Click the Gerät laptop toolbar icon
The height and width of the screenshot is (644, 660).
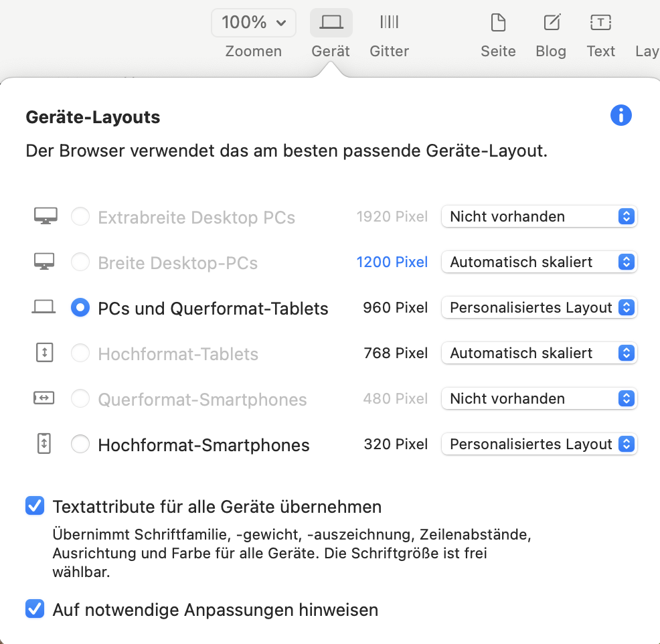click(331, 23)
